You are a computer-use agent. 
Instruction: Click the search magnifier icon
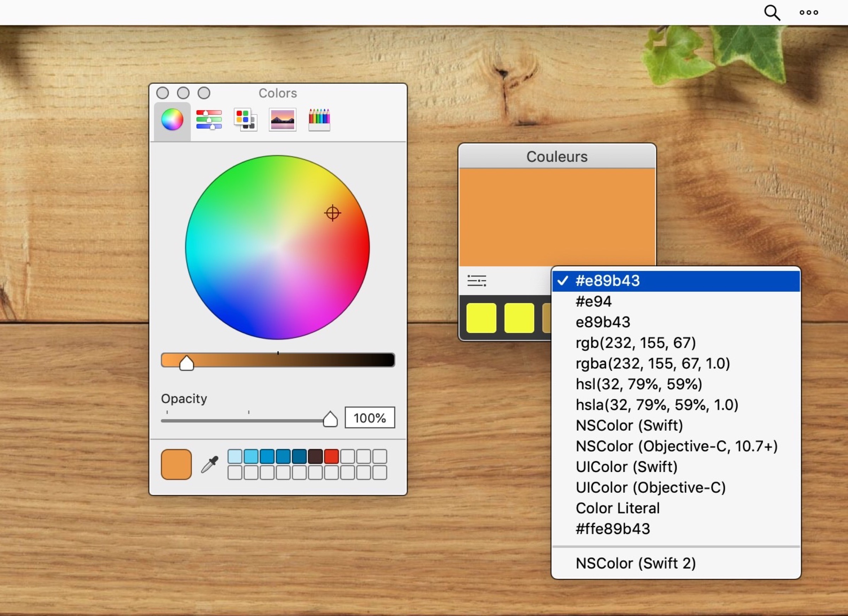pyautogui.click(x=772, y=13)
